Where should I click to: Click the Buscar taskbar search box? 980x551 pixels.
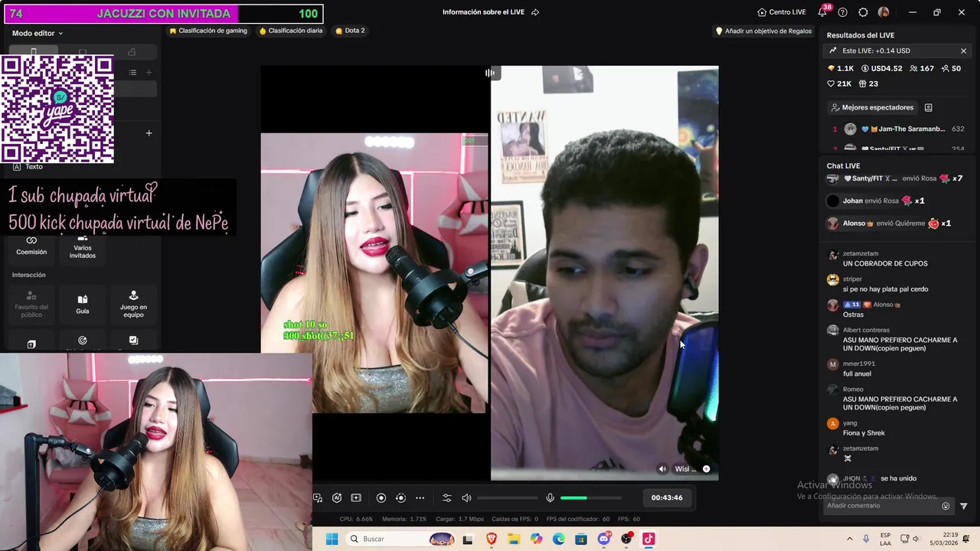[x=401, y=539]
